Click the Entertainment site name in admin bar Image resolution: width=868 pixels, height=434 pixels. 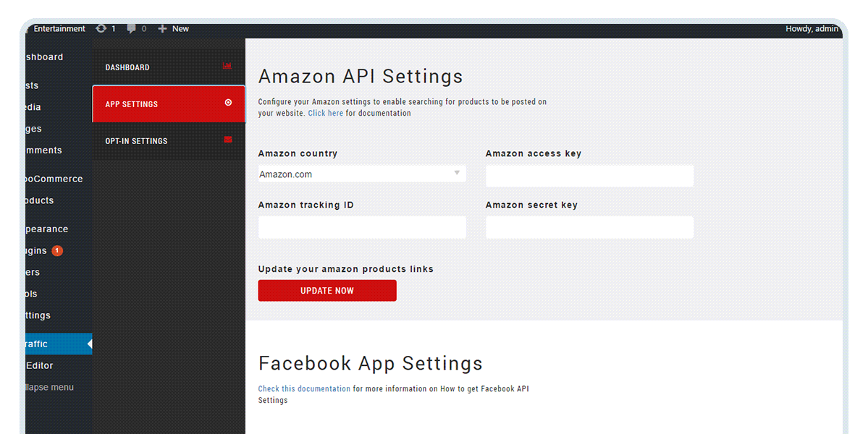(x=59, y=29)
